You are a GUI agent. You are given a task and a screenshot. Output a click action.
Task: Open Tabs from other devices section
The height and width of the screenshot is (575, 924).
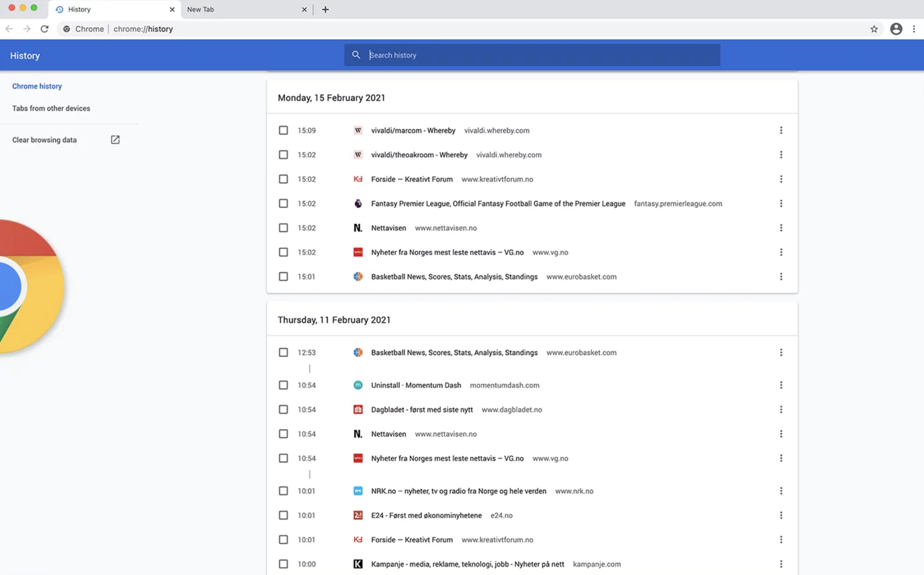click(x=51, y=108)
